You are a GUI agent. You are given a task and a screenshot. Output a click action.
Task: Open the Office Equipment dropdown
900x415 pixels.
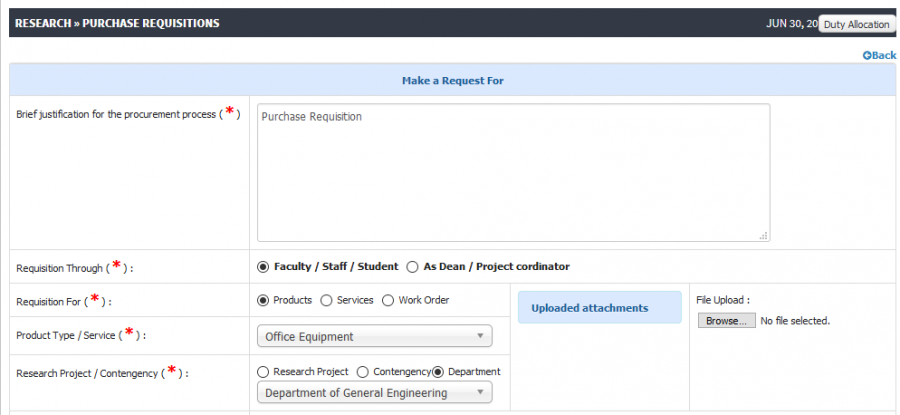[x=374, y=336]
